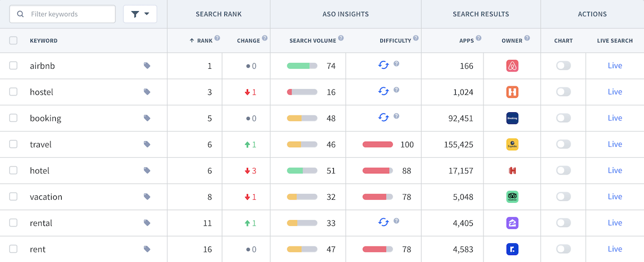The width and height of the screenshot is (644, 262).
Task: Sort by the Search Volume column header
Action: 313,41
